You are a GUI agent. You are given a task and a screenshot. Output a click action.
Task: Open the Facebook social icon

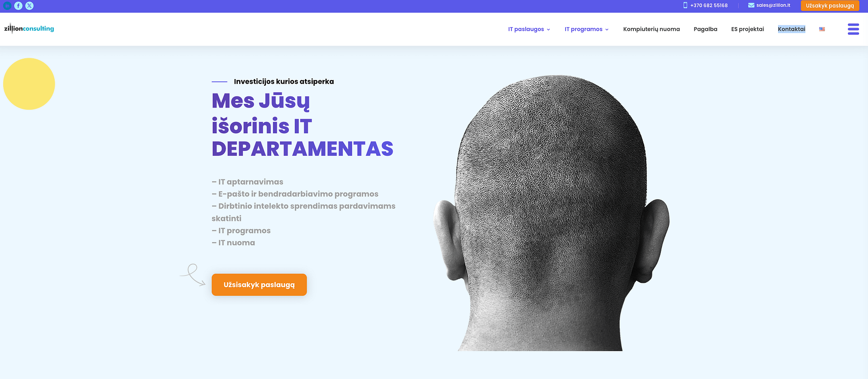click(x=19, y=6)
